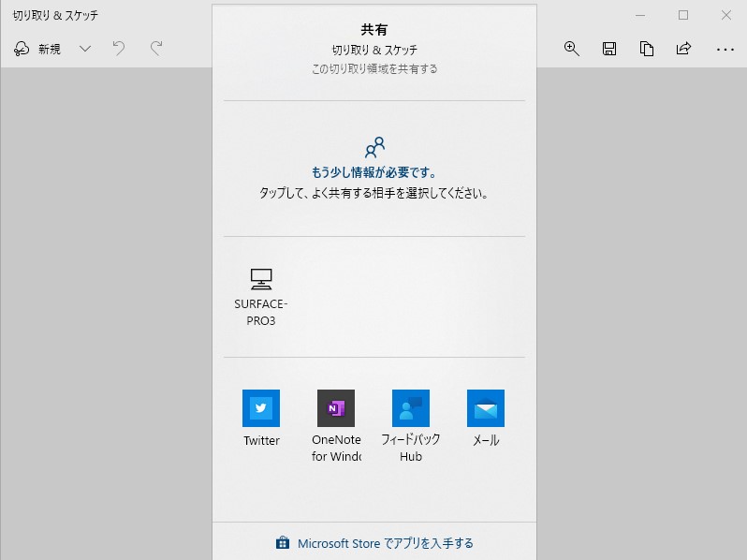
Task: Click the 共有 panel heading text
Action: click(x=374, y=30)
